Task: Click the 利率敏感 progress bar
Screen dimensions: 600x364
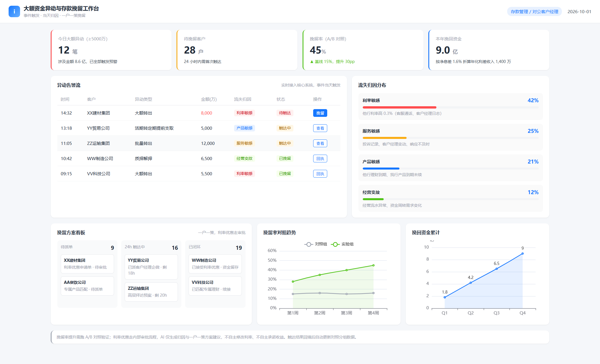Action: point(450,107)
